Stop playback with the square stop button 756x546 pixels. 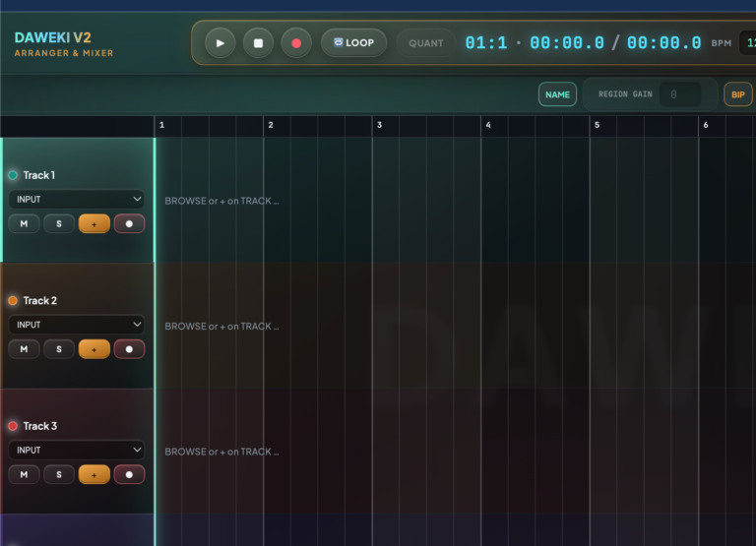click(259, 43)
